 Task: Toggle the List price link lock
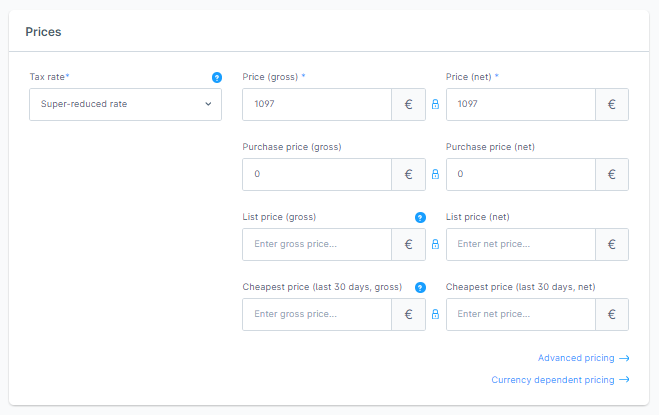click(x=435, y=244)
